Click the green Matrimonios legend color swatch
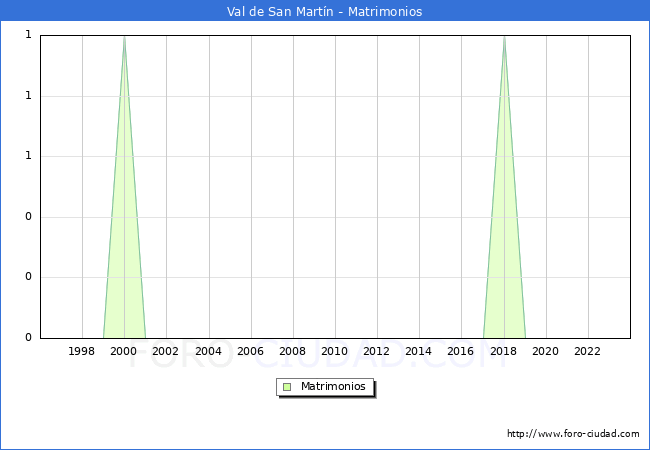The image size is (650, 450). (287, 387)
